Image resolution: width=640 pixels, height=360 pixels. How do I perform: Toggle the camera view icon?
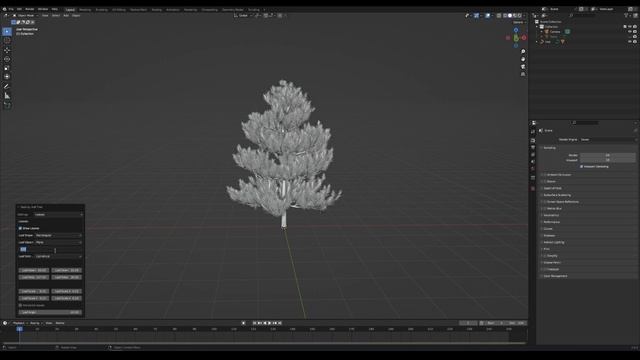point(523,67)
